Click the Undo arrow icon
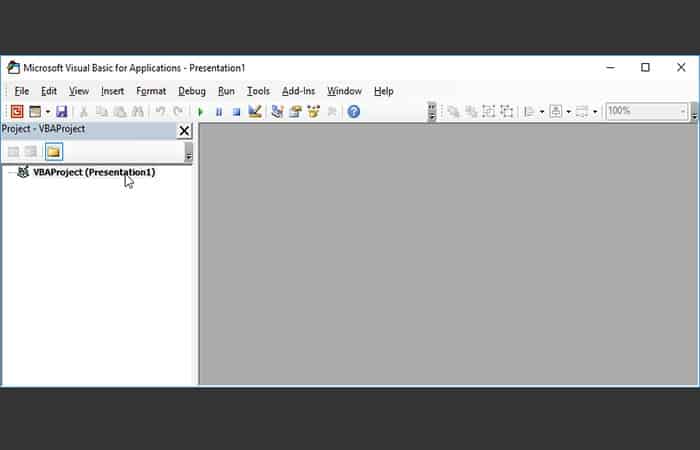 160,111
